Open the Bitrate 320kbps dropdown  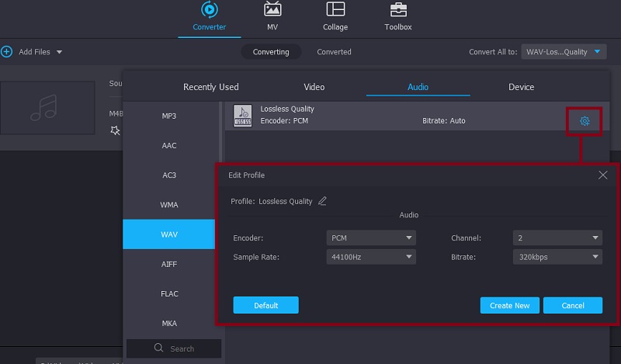557,257
